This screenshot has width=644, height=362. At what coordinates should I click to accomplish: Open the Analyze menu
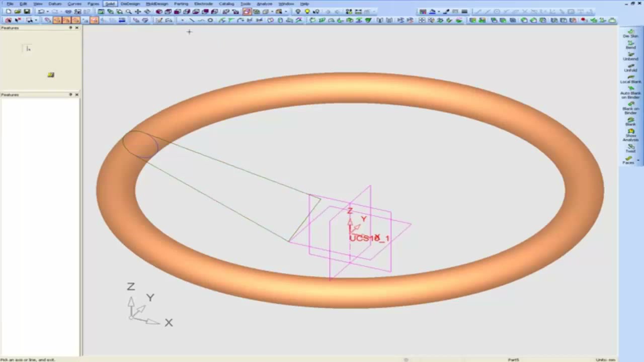(x=264, y=4)
